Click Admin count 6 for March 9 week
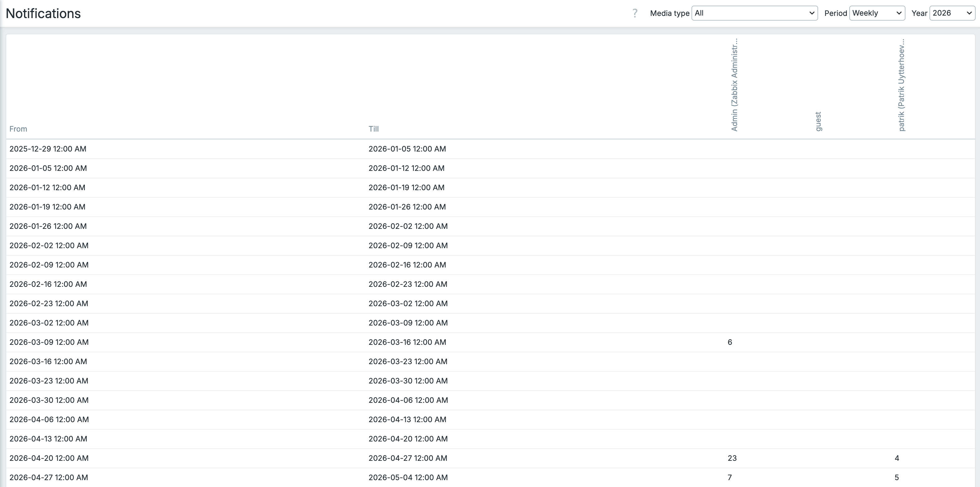This screenshot has height=487, width=980. pyautogui.click(x=730, y=343)
